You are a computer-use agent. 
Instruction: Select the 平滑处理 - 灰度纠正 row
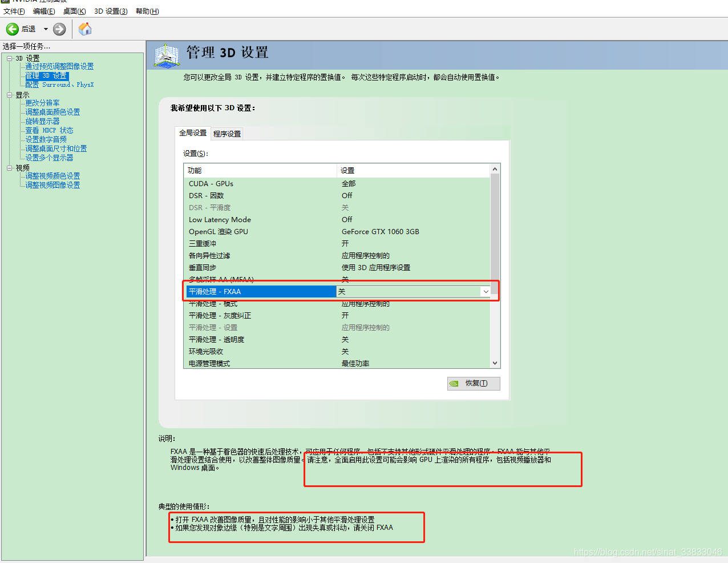(337, 316)
